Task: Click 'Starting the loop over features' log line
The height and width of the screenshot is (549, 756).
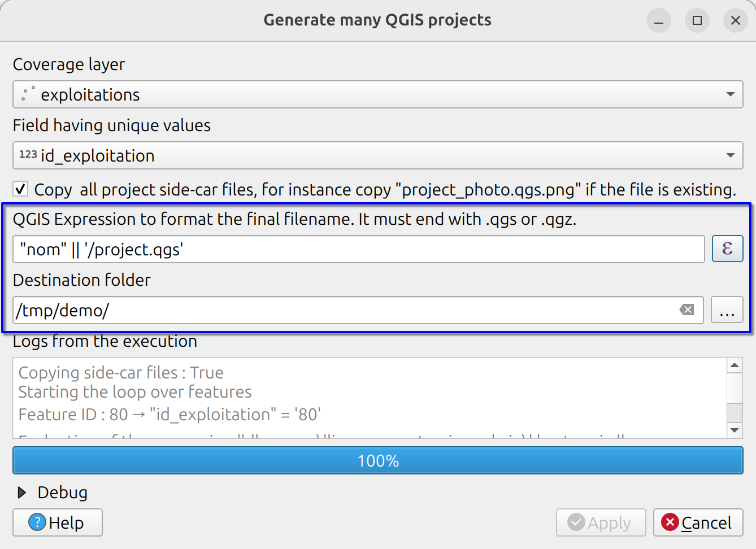Action: [x=135, y=392]
